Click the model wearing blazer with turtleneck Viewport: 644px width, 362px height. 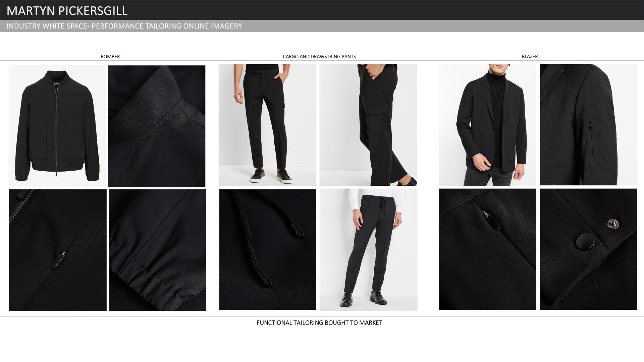coord(487,125)
